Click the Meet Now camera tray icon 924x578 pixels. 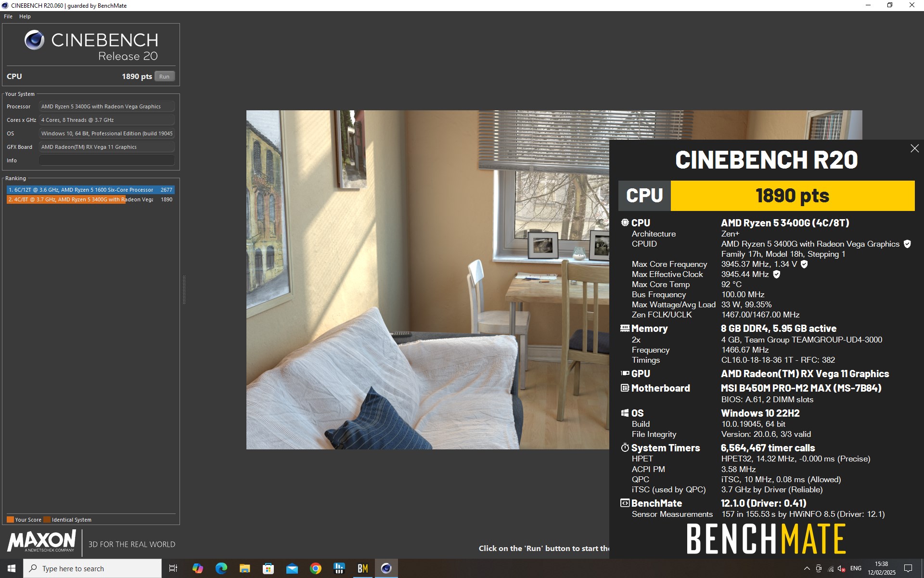coord(819,568)
